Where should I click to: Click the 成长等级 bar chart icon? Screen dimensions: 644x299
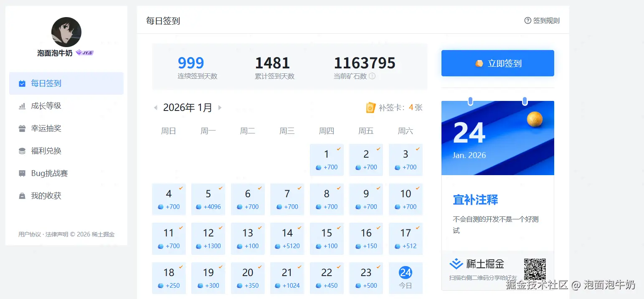pyautogui.click(x=22, y=106)
